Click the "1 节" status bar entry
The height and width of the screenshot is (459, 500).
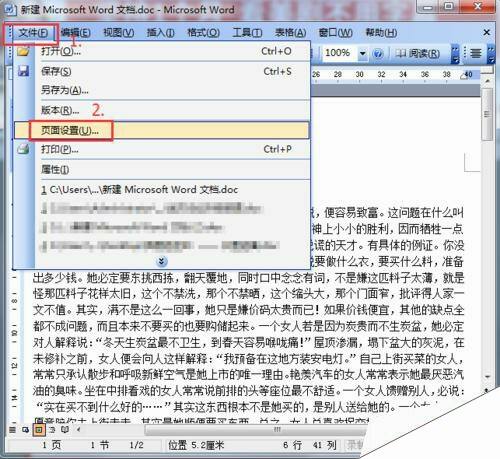99,445
